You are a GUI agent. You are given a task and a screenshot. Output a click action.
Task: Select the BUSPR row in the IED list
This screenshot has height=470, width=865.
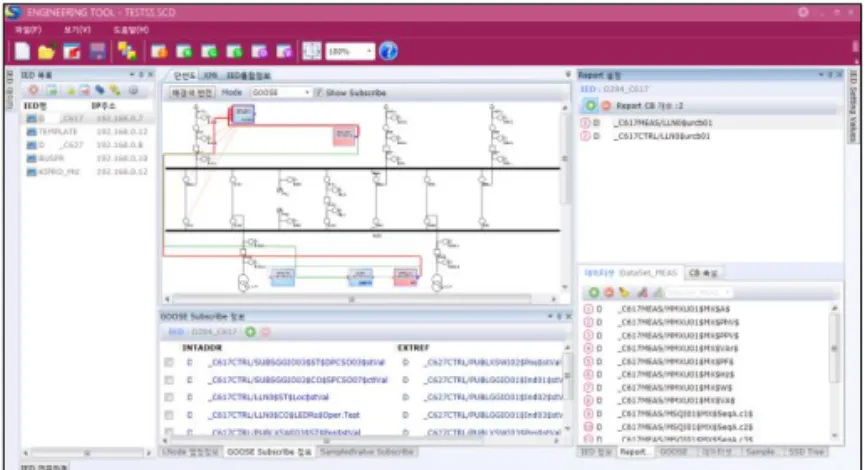(87, 158)
